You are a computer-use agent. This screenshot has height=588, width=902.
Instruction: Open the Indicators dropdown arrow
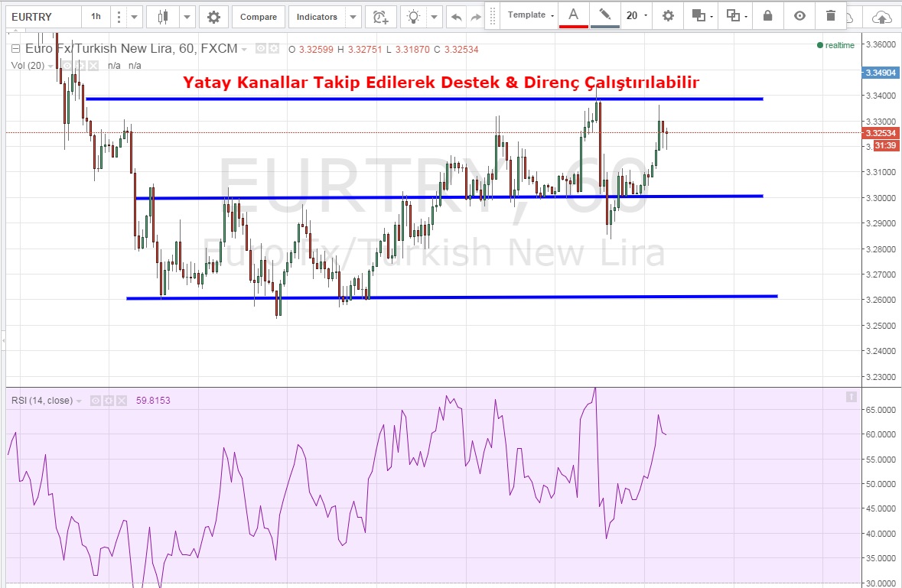[353, 17]
